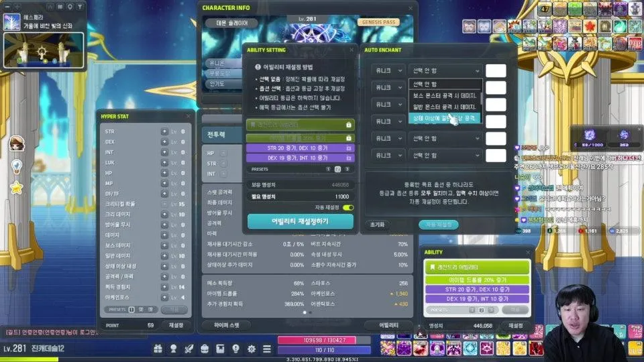Add a point to INT hyper stat
Viewport: 644px width, 362px height.
click(164, 152)
